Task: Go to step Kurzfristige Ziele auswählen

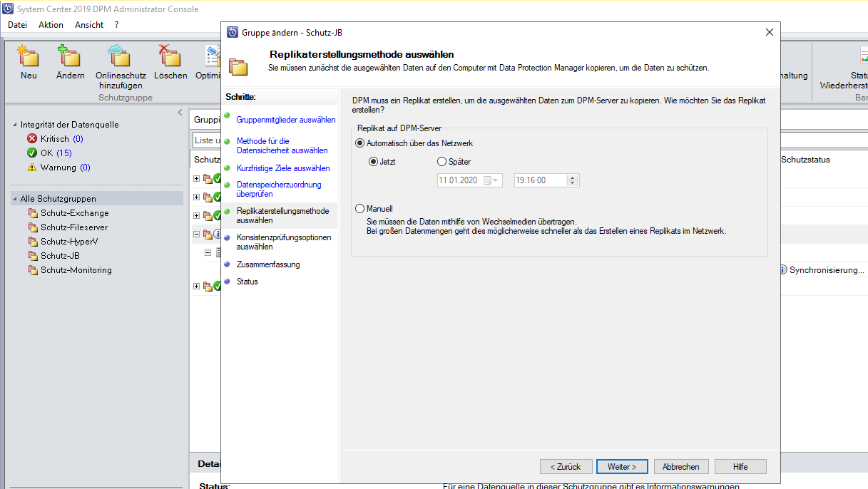Action: click(x=283, y=168)
